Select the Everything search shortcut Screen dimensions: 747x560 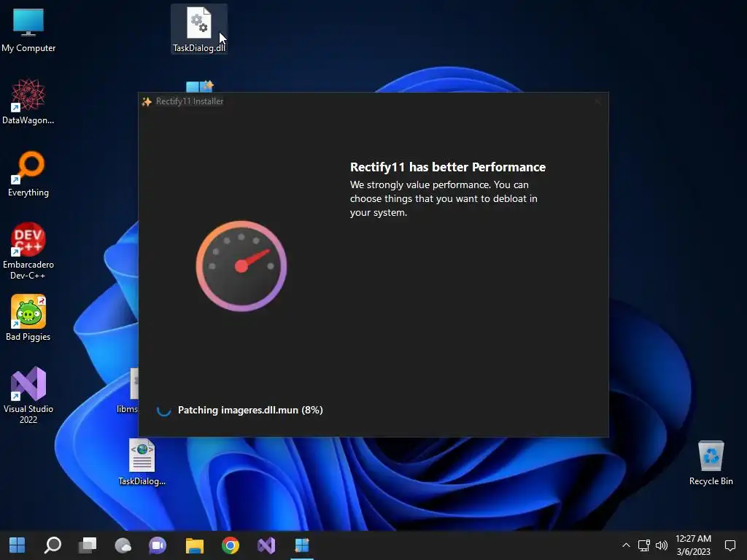tap(28, 174)
